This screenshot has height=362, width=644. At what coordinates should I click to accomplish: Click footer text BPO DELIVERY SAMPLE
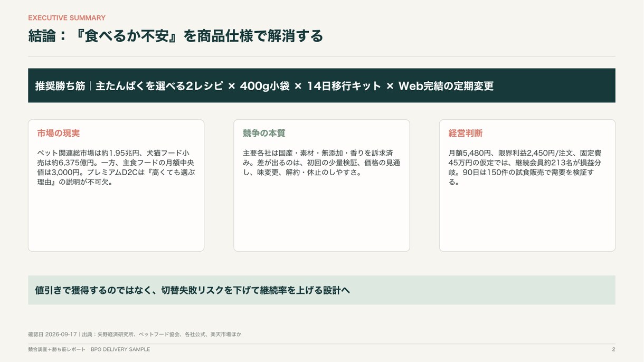coord(120,349)
